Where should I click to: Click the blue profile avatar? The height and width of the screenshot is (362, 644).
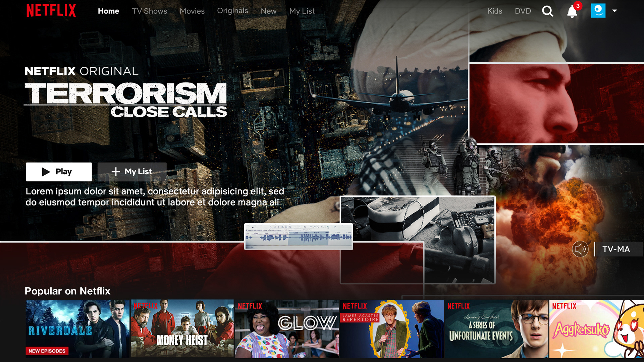(x=598, y=11)
